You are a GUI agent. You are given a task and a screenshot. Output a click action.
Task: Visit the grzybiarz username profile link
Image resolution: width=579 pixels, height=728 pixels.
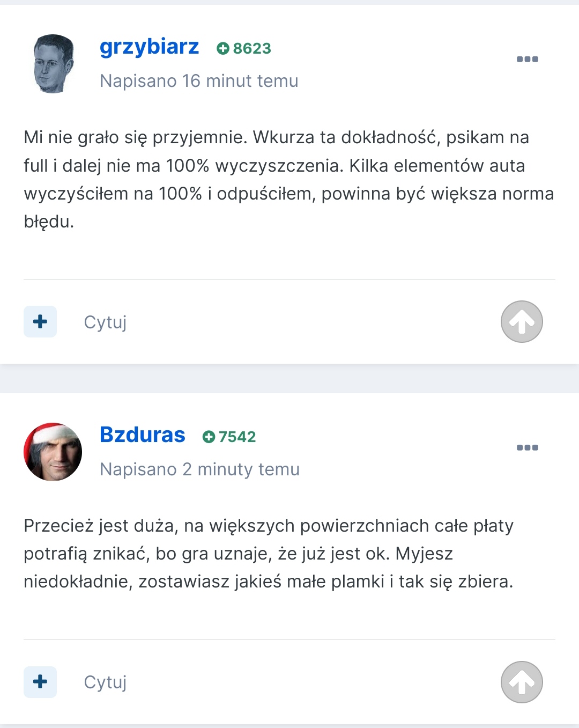149,47
